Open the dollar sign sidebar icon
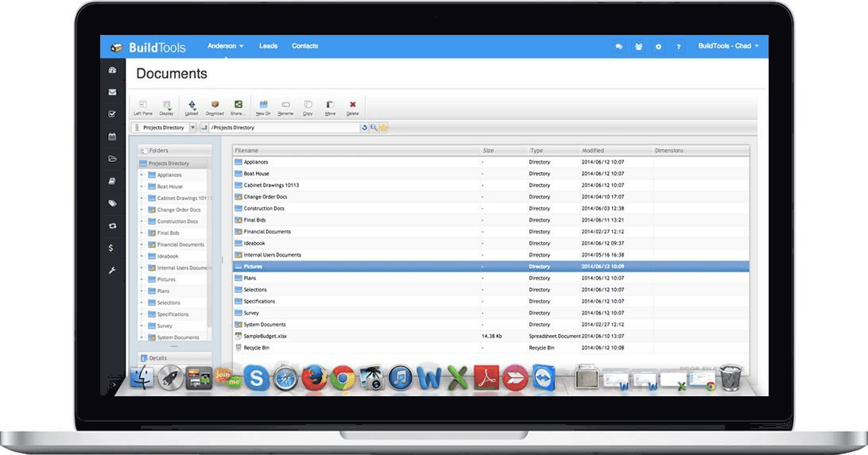Viewport: 868px width, 455px height. (111, 249)
